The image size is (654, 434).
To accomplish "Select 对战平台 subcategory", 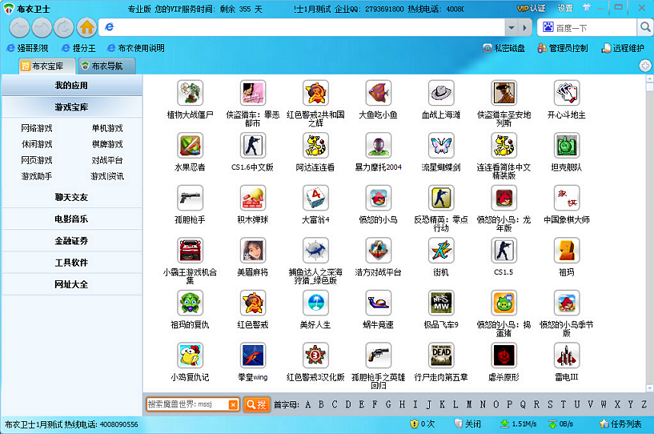I will [x=107, y=160].
